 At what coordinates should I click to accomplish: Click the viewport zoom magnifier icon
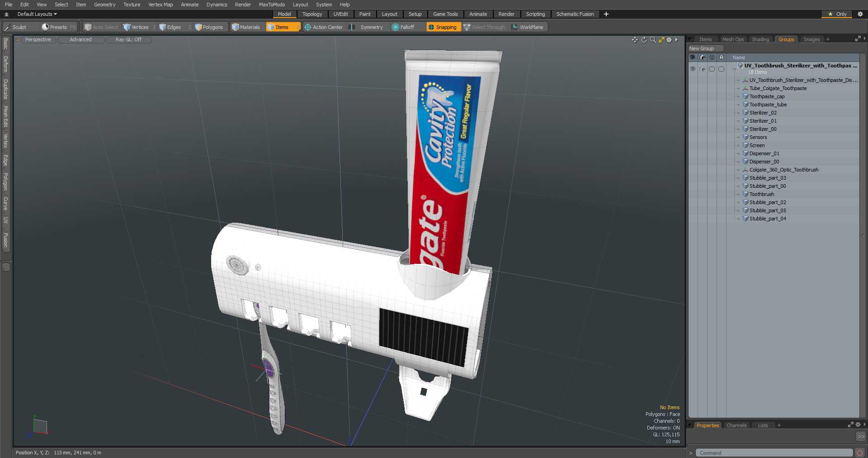pyautogui.click(x=653, y=40)
